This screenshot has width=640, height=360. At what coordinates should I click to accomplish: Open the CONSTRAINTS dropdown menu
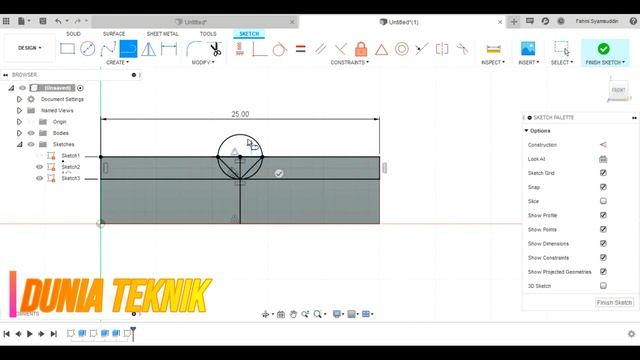tap(350, 62)
